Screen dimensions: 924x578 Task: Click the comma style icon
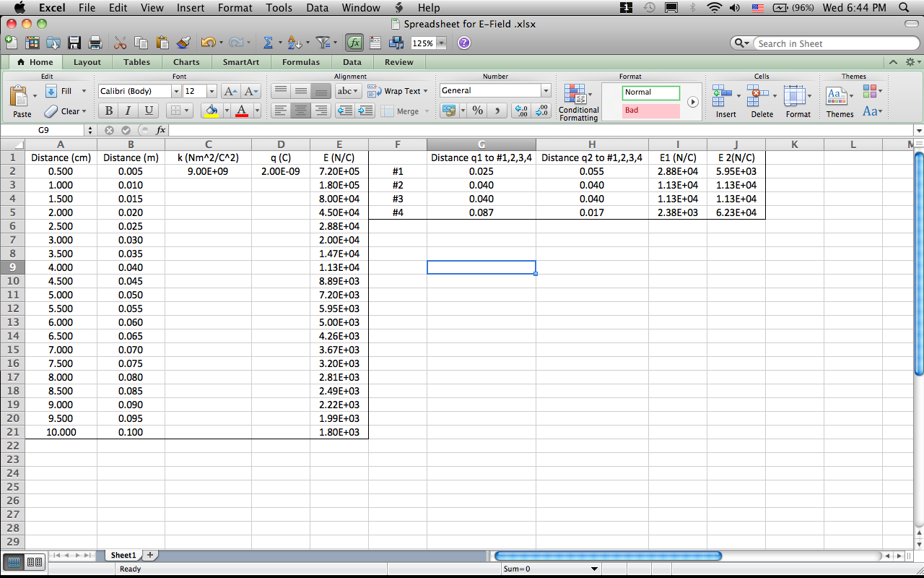click(498, 111)
